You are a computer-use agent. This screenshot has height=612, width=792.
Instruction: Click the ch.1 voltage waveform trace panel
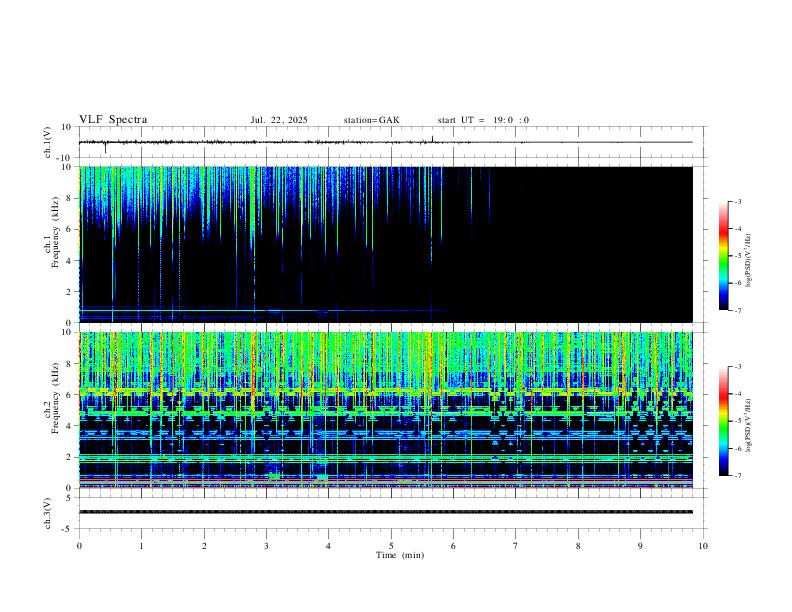click(x=391, y=142)
